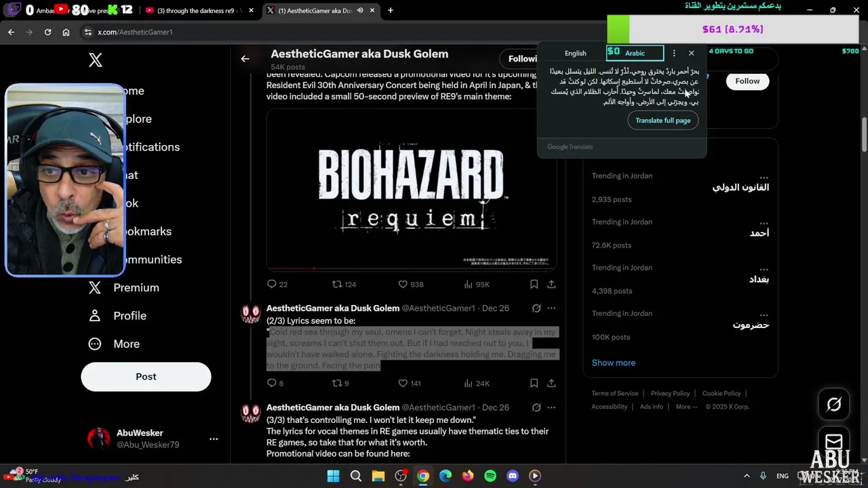Open Firefox from the taskbar

(x=468, y=476)
